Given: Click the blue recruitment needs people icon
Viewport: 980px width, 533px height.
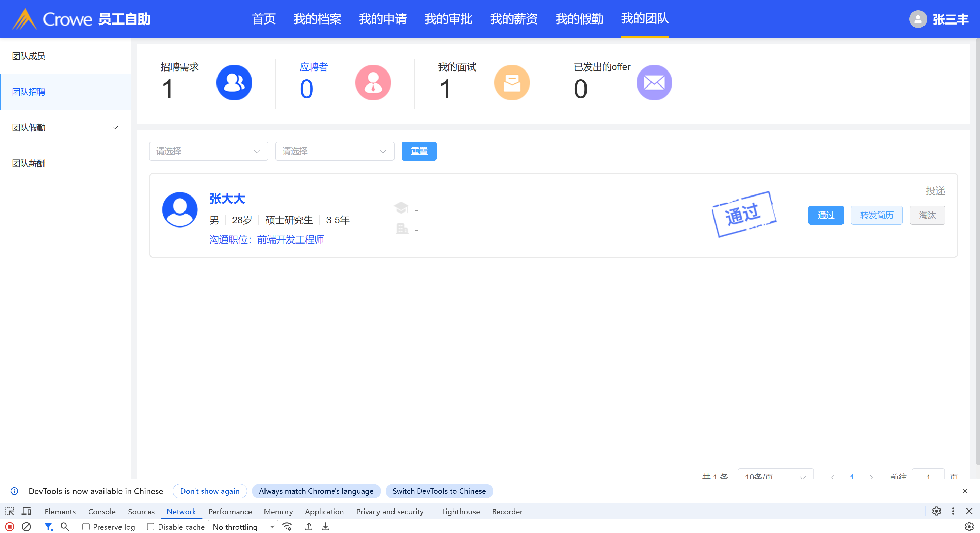Looking at the screenshot, I should pyautogui.click(x=234, y=83).
